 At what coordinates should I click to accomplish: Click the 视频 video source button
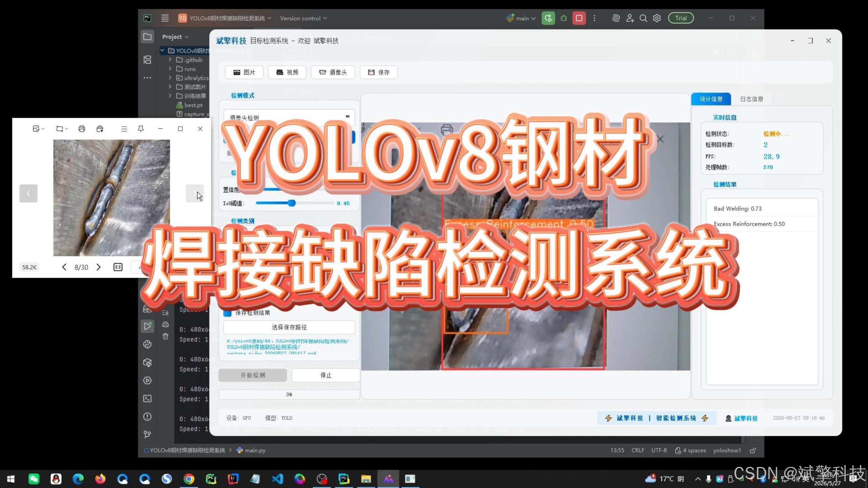click(x=287, y=72)
